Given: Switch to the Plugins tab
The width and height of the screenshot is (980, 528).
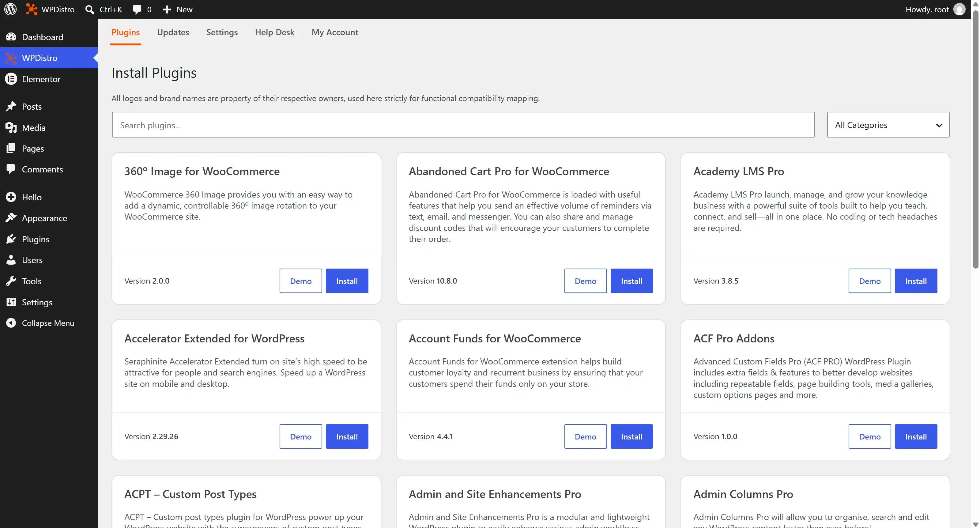Looking at the screenshot, I should pyautogui.click(x=126, y=32).
